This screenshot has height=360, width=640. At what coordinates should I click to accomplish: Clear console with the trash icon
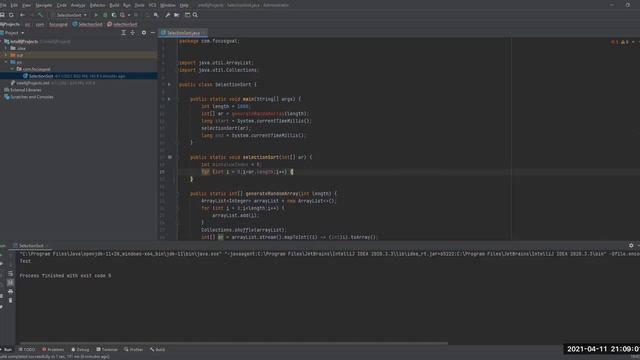(x=11, y=300)
